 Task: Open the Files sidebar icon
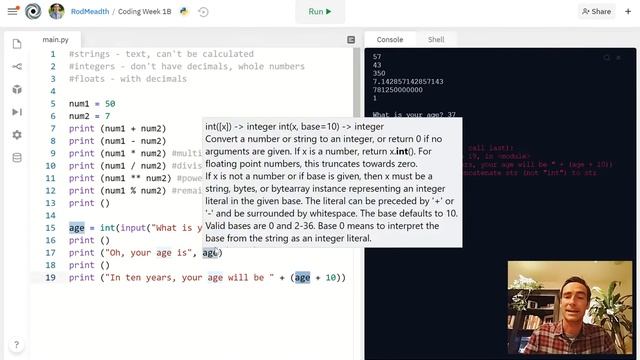point(17,44)
